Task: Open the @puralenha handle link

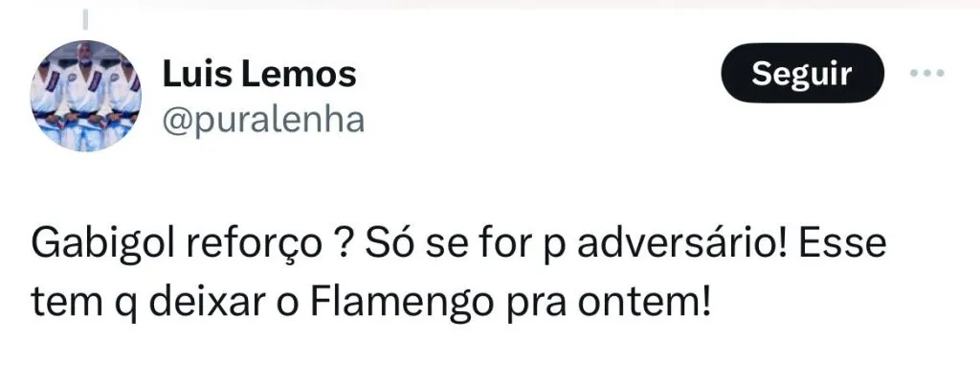Action: (x=263, y=120)
